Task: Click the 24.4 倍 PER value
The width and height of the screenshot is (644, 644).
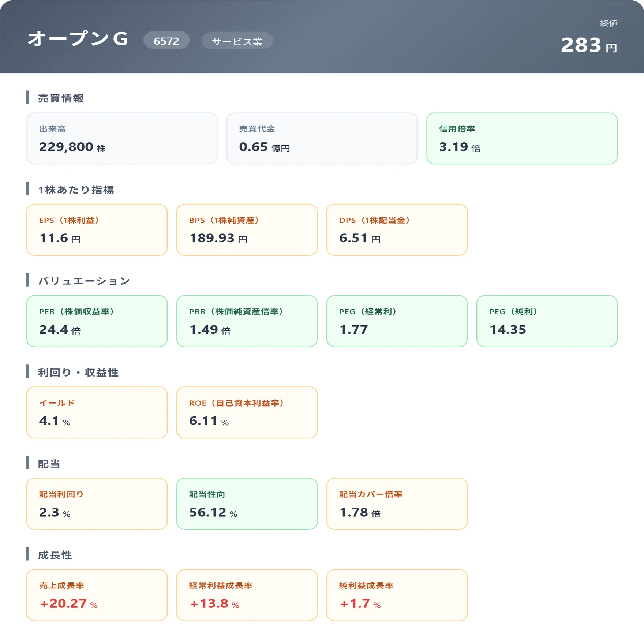Action: pos(60,330)
